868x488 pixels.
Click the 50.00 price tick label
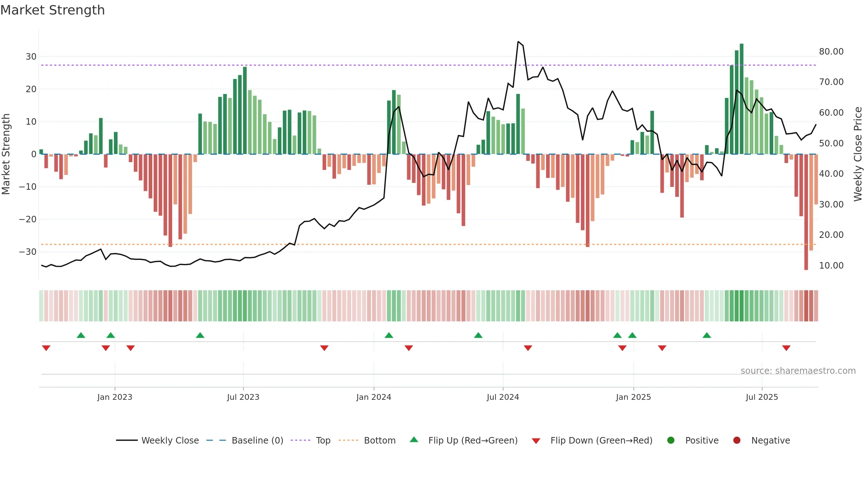pos(831,144)
